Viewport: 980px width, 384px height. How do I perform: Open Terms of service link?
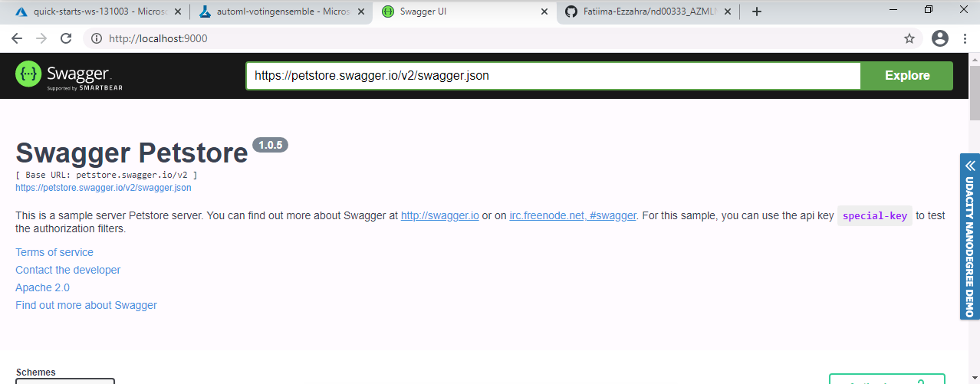[x=54, y=252]
